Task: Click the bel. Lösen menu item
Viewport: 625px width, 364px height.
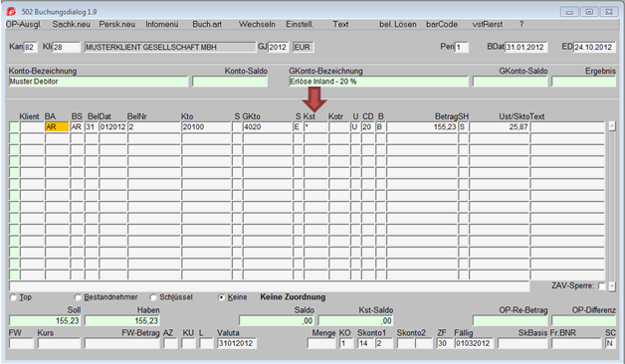Action: point(397,24)
